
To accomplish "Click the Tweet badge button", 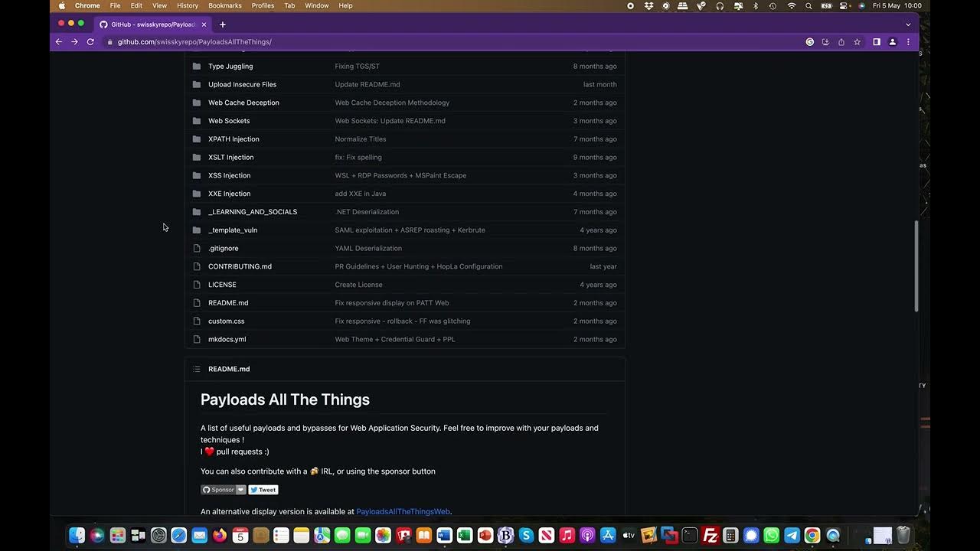I will 263,490.
